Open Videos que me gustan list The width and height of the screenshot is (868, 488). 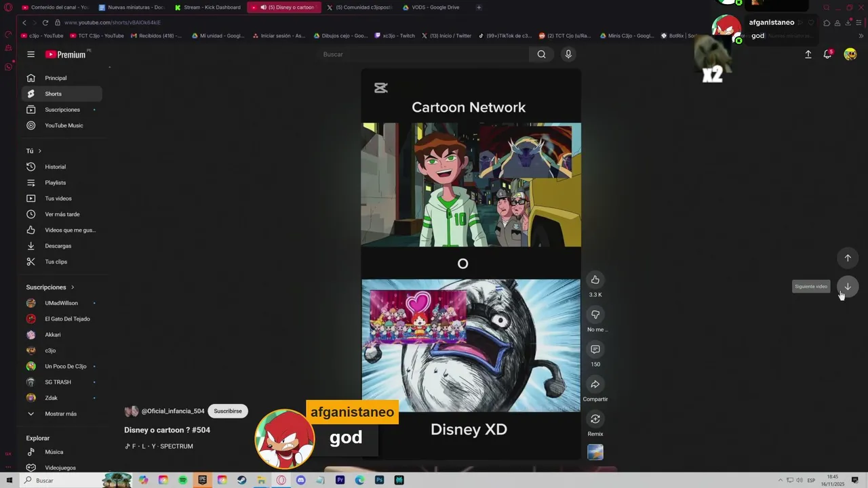point(62,230)
